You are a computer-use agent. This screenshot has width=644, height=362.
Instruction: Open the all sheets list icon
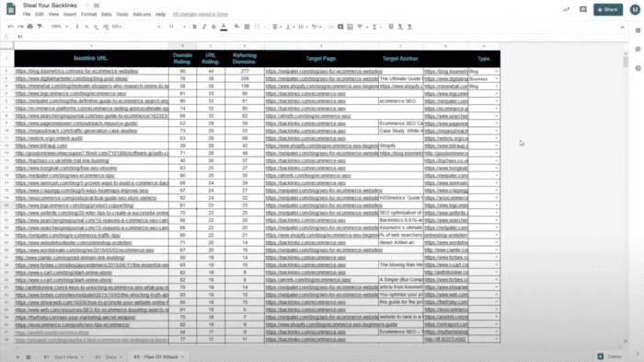point(29,356)
